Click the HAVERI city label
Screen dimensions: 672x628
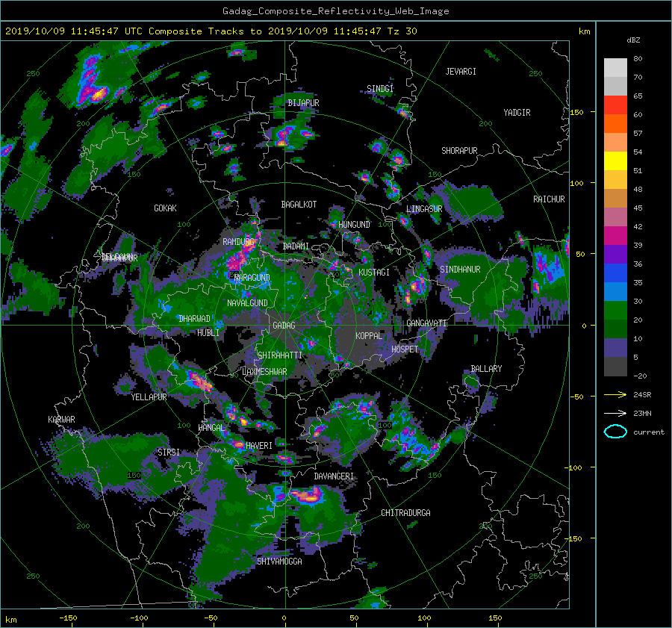tap(259, 446)
